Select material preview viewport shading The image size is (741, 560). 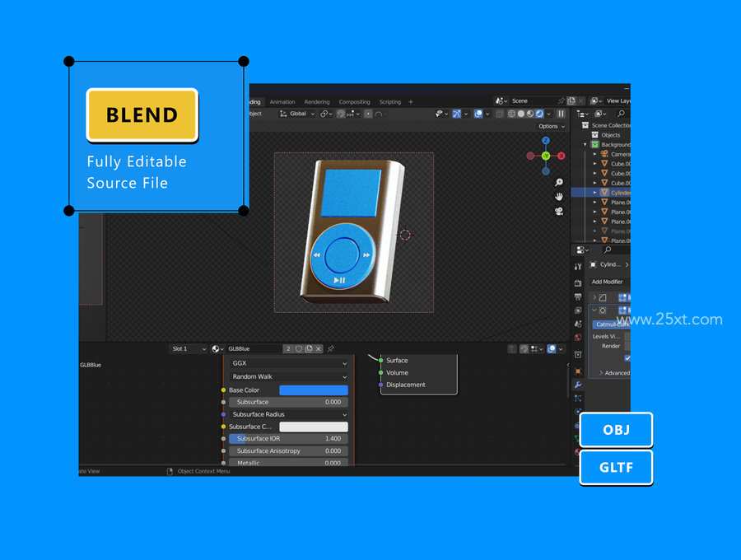(530, 114)
